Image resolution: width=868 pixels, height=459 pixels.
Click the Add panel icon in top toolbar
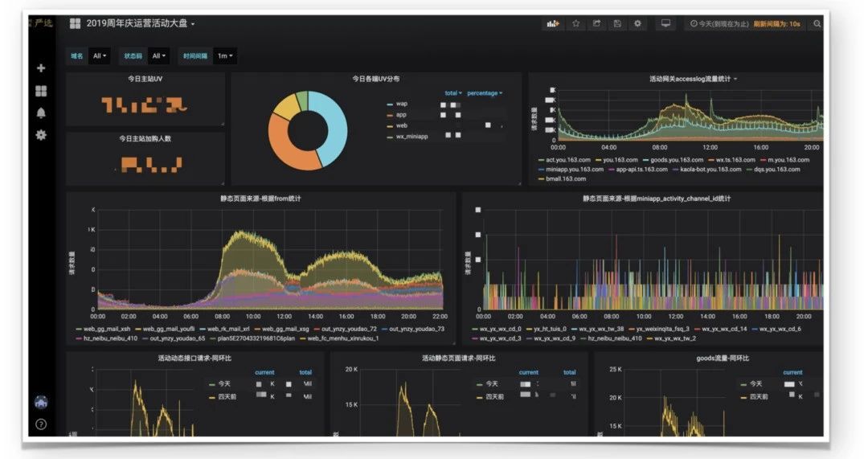tap(553, 24)
